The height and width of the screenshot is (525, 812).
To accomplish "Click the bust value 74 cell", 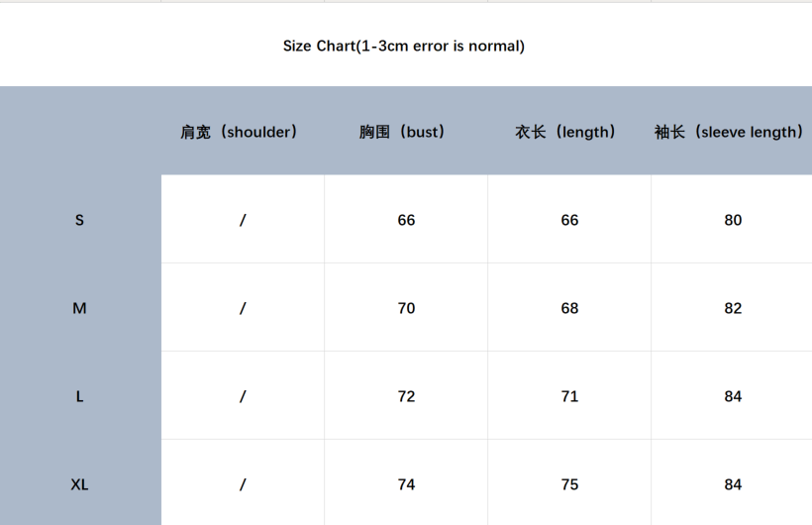I will click(406, 484).
